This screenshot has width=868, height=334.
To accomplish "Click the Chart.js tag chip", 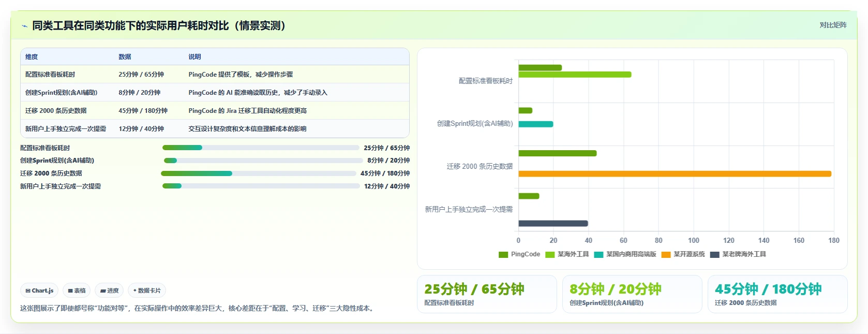I will coord(40,291).
